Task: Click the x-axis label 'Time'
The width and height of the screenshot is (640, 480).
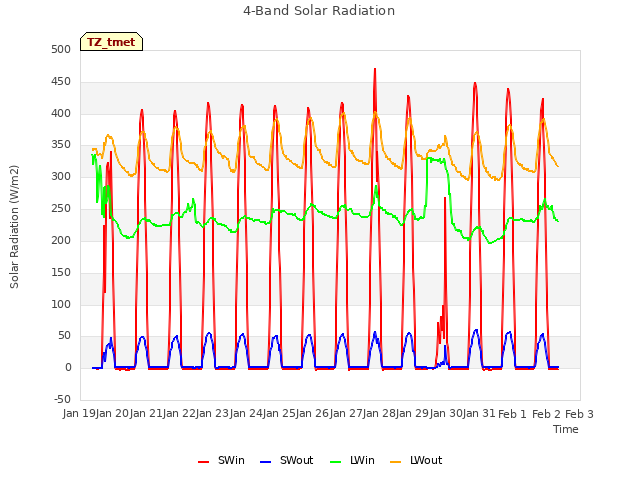Action: [x=566, y=429]
